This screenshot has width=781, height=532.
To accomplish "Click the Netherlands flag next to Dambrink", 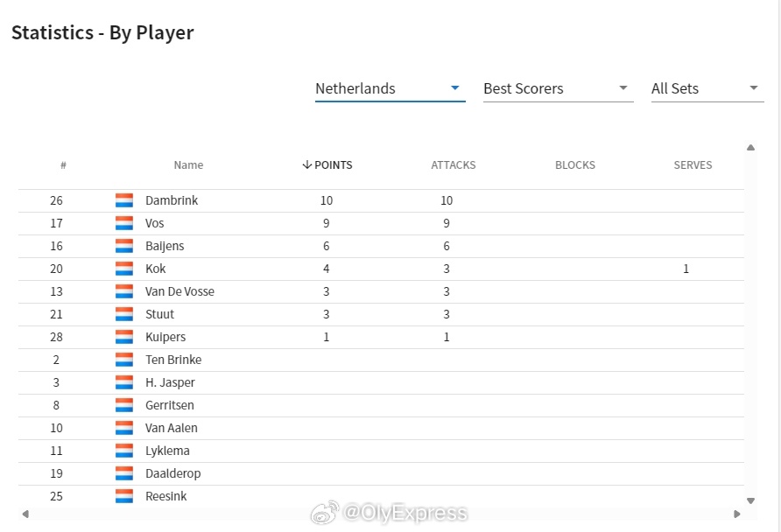I will click(x=124, y=200).
